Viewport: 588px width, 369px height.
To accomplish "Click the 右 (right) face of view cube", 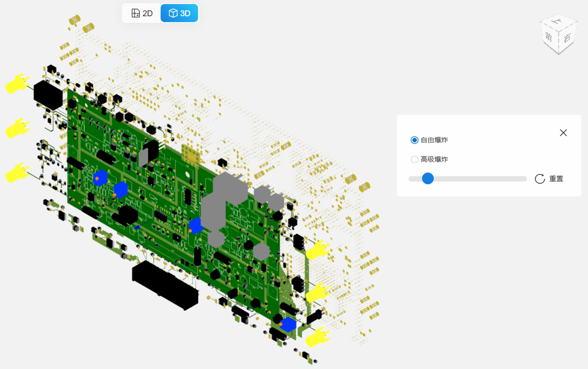I will click(x=567, y=38).
